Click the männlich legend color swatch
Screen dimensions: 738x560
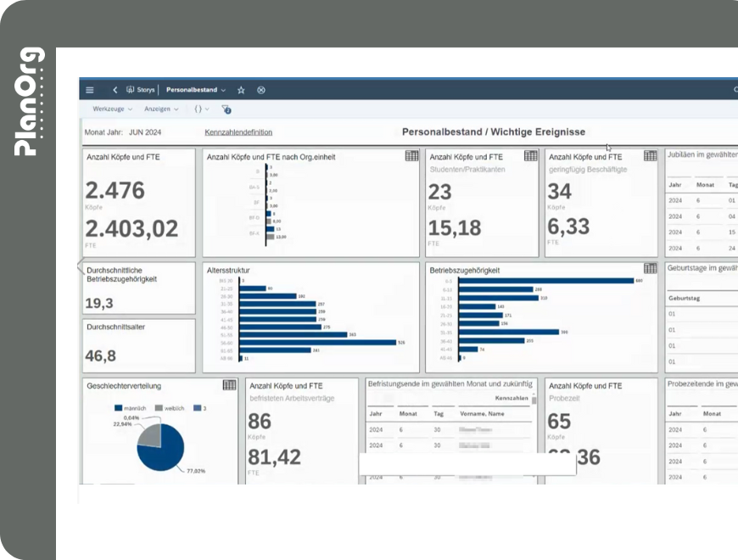coord(119,408)
